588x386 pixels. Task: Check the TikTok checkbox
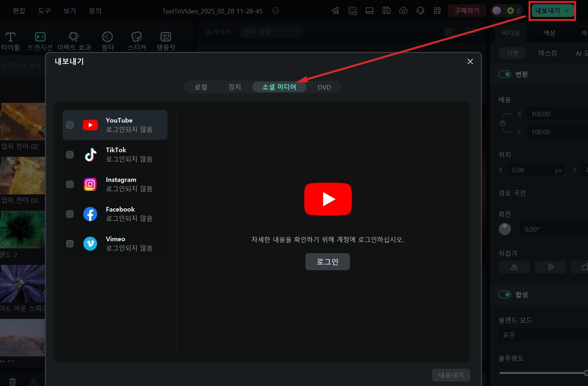pyautogui.click(x=70, y=155)
